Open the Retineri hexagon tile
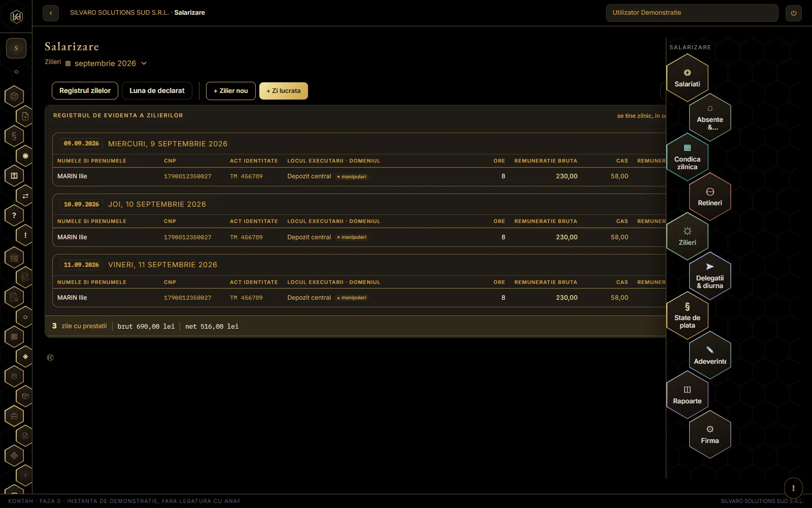This screenshot has height=508, width=812. coord(710,197)
